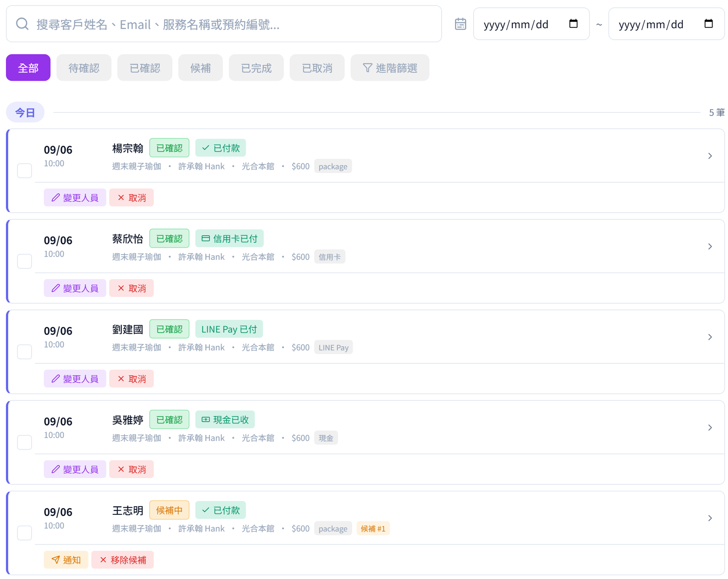Click 取消 on 吳雅婷's booking

tap(131, 469)
